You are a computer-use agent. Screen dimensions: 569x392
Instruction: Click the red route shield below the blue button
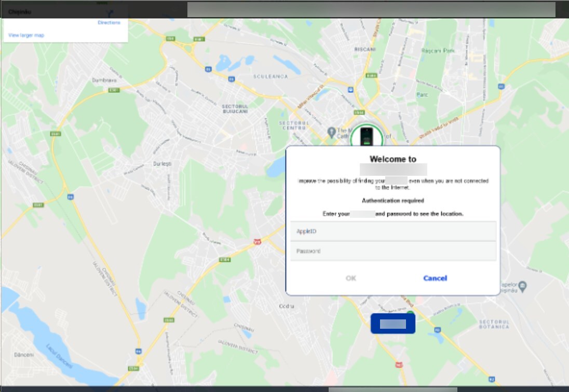(399, 365)
